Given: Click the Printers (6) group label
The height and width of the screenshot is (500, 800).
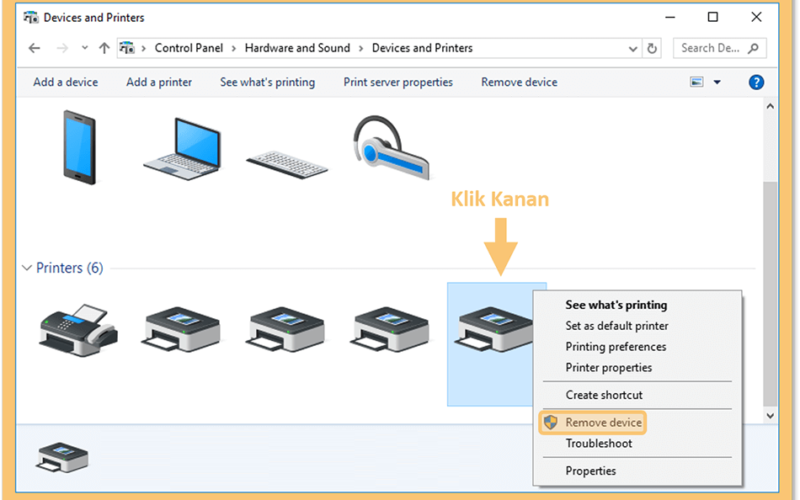Looking at the screenshot, I should 69,268.
